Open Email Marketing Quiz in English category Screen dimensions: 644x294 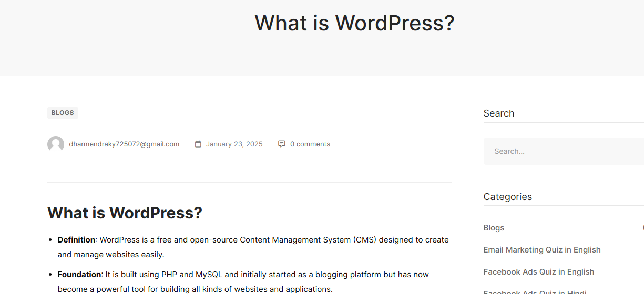pos(542,250)
